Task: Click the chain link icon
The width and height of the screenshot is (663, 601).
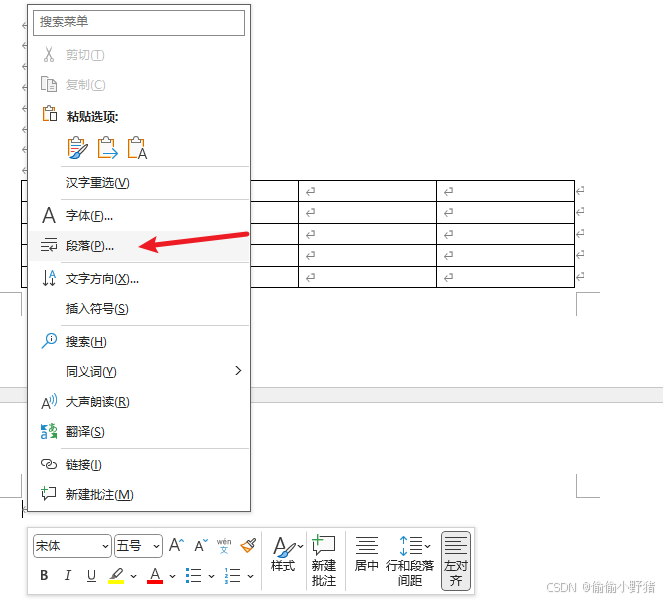Action: click(49, 464)
